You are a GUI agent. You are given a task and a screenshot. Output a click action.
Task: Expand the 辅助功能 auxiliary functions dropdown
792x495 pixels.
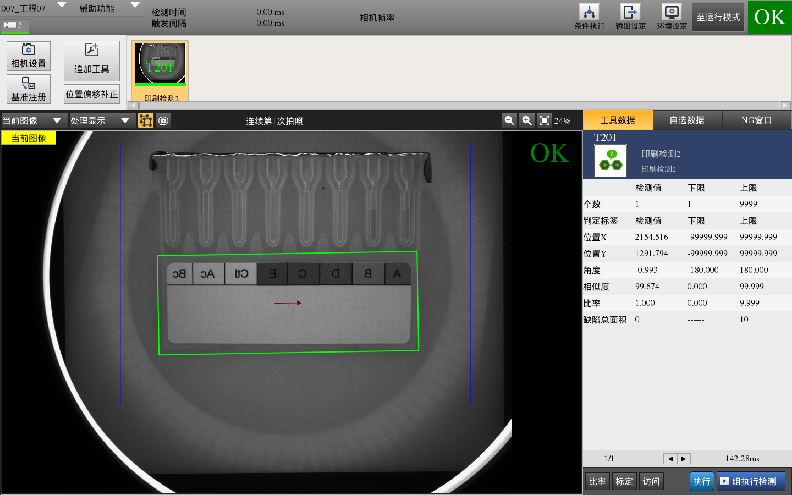[x=135, y=5]
